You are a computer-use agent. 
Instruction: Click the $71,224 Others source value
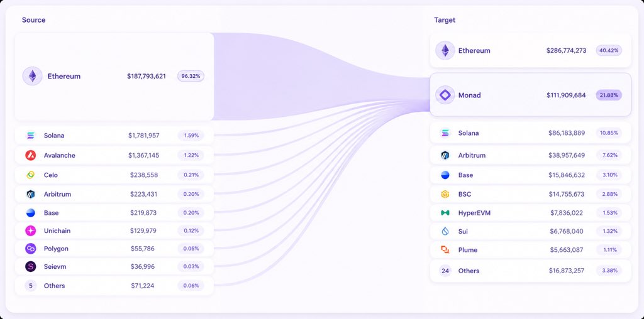(x=143, y=286)
